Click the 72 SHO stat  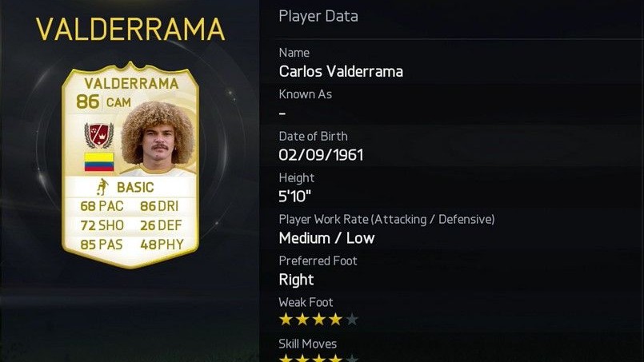(102, 225)
